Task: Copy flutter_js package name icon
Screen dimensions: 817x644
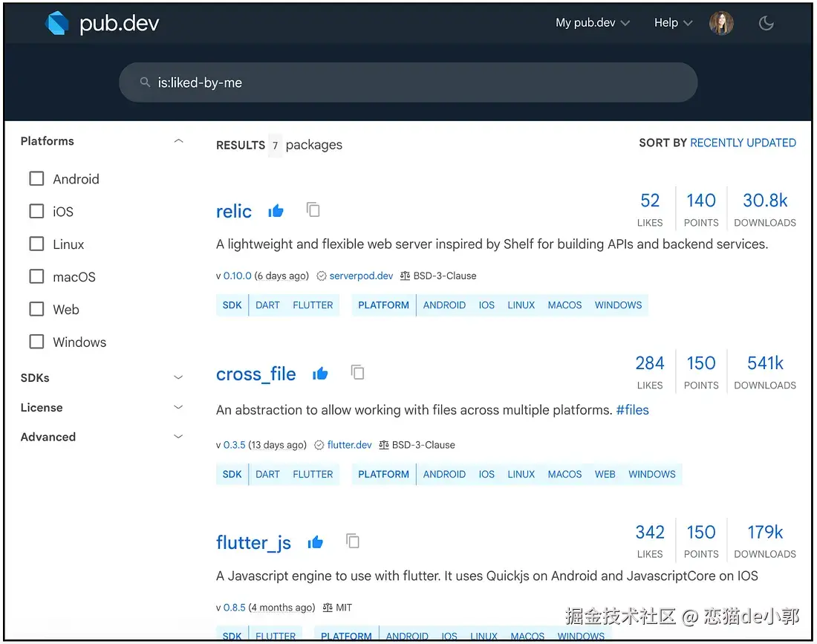Action: 353,541
